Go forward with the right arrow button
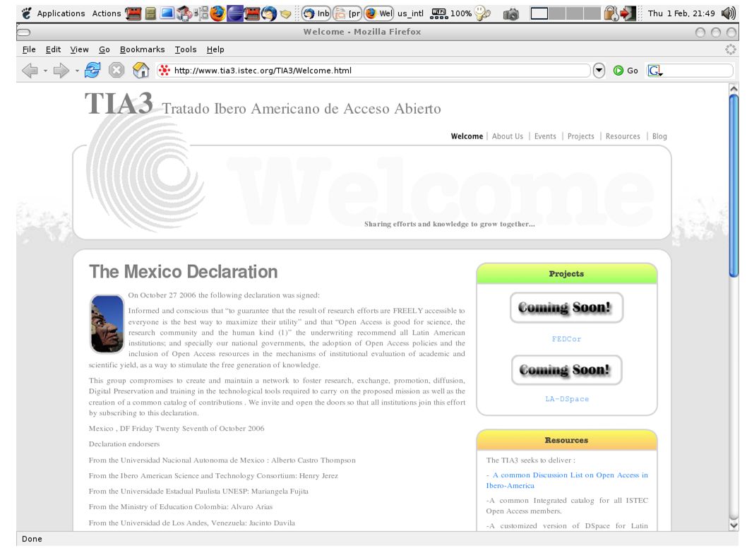747x560 pixels. [x=61, y=71]
